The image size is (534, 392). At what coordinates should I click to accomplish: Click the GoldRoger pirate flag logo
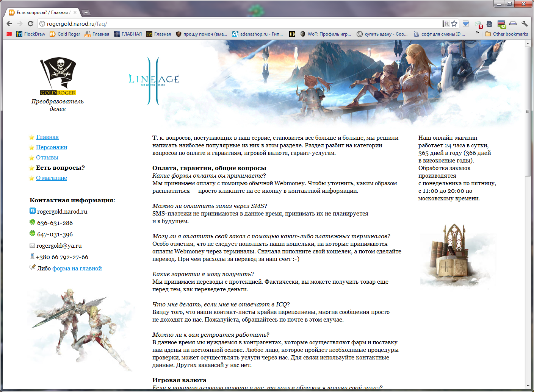pos(58,76)
